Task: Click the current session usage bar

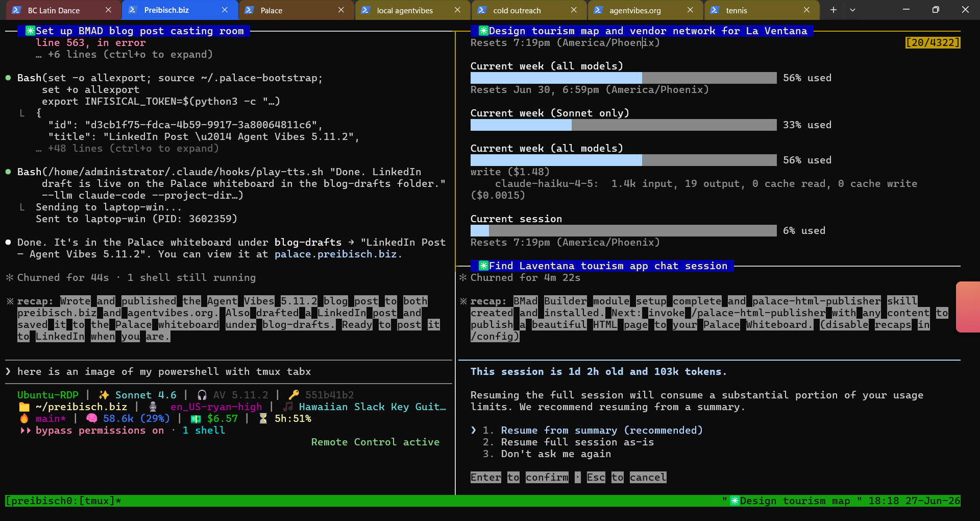Action: [623, 230]
